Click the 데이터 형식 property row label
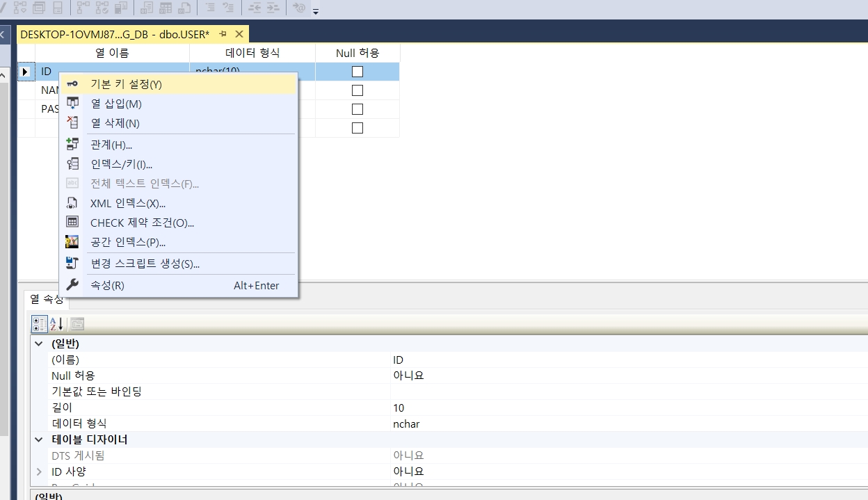Screen dimensions: 868x500 pos(79,424)
